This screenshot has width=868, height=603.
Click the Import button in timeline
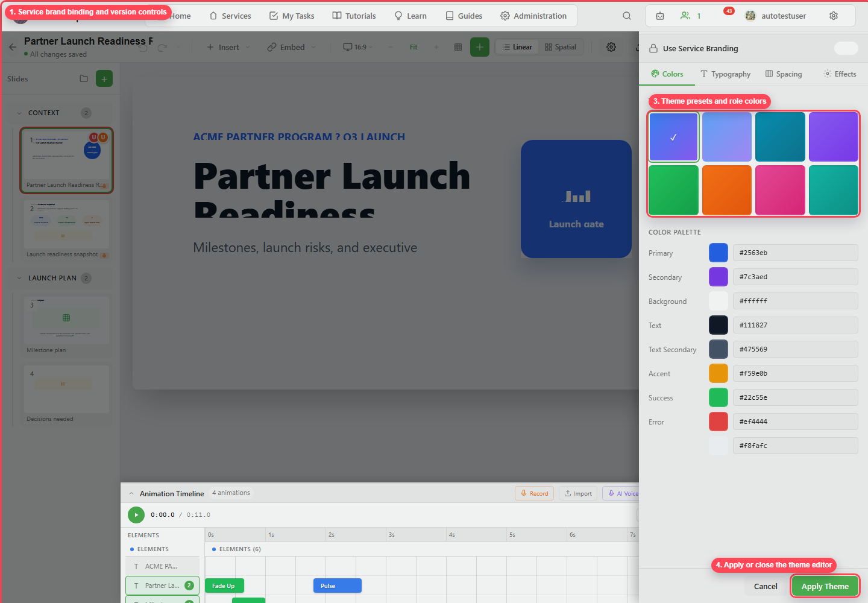click(x=578, y=493)
